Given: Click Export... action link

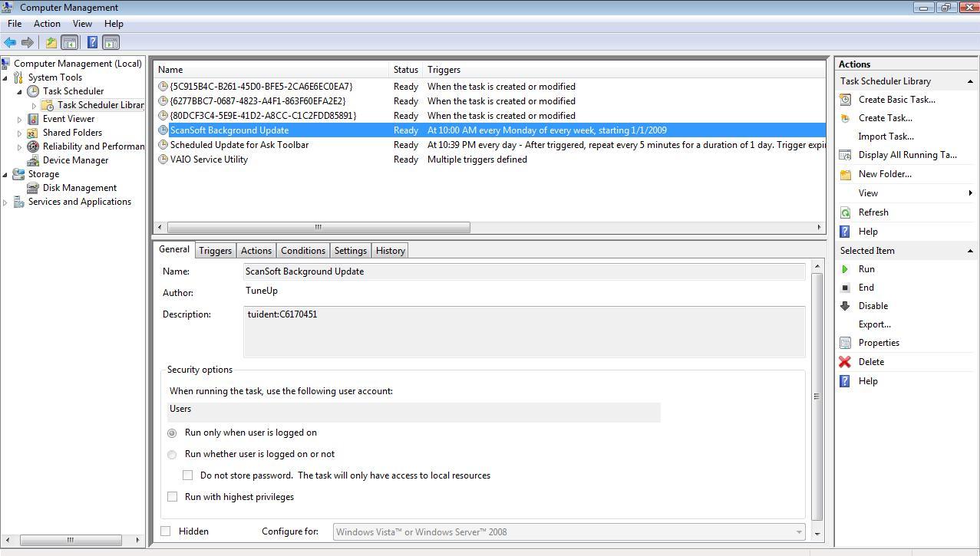Looking at the screenshot, I should pos(874,324).
